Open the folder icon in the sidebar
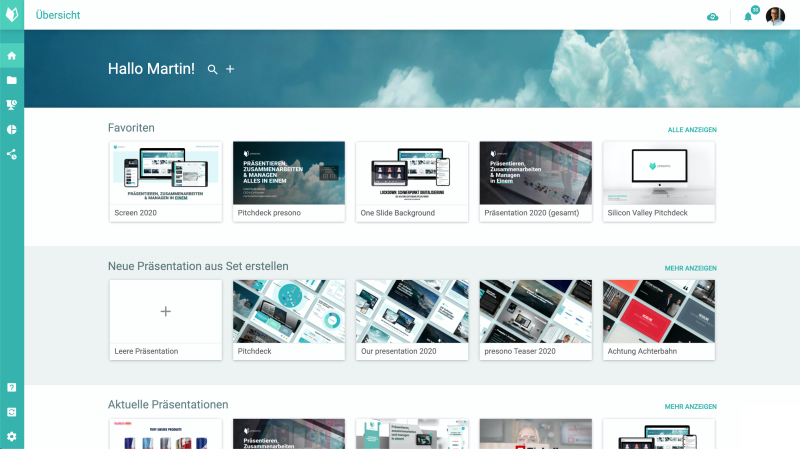The width and height of the screenshot is (800, 449). 12,80
